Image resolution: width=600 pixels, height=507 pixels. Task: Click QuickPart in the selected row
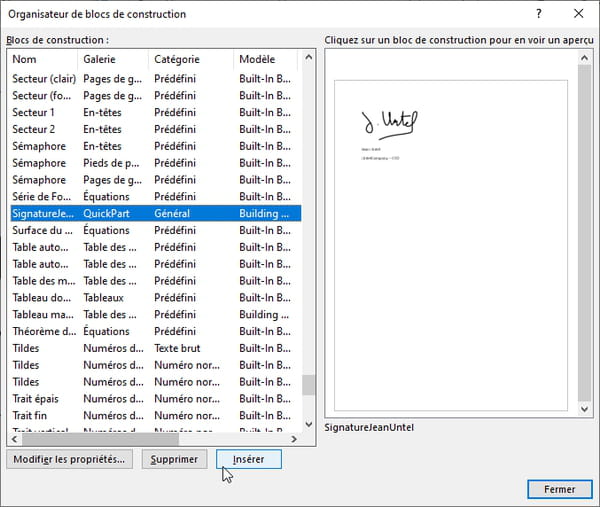[106, 214]
